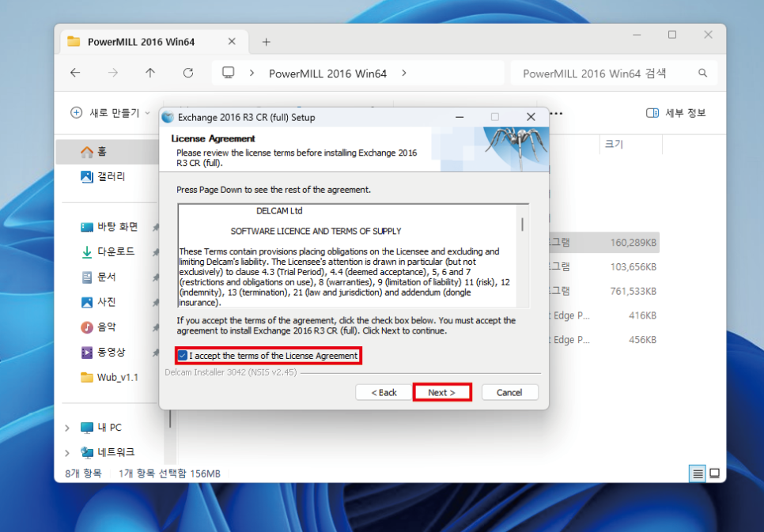Click the Back button in Setup dialog
The height and width of the screenshot is (532, 764).
click(384, 392)
